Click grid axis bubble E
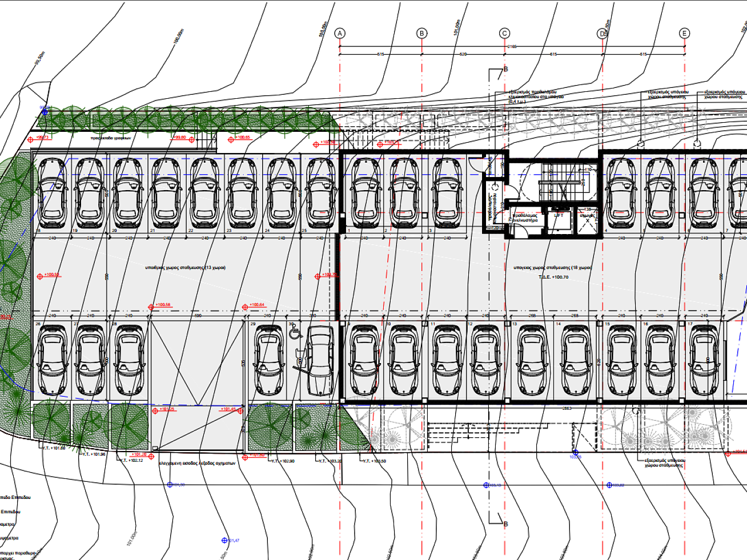The height and width of the screenshot is (560, 747). (x=685, y=33)
